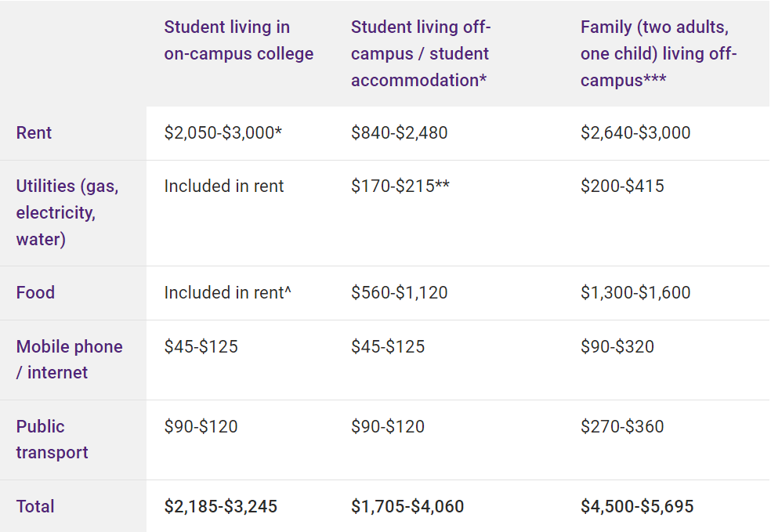This screenshot has width=771, height=532.
Task: Click the 'Student living off-campus' column header
Action: point(421,53)
